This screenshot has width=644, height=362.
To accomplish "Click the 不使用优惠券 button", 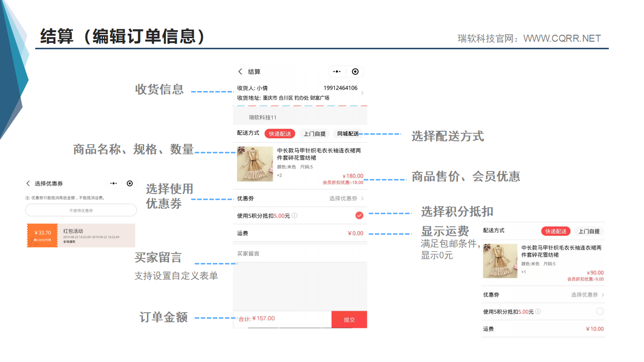I will (x=81, y=210).
